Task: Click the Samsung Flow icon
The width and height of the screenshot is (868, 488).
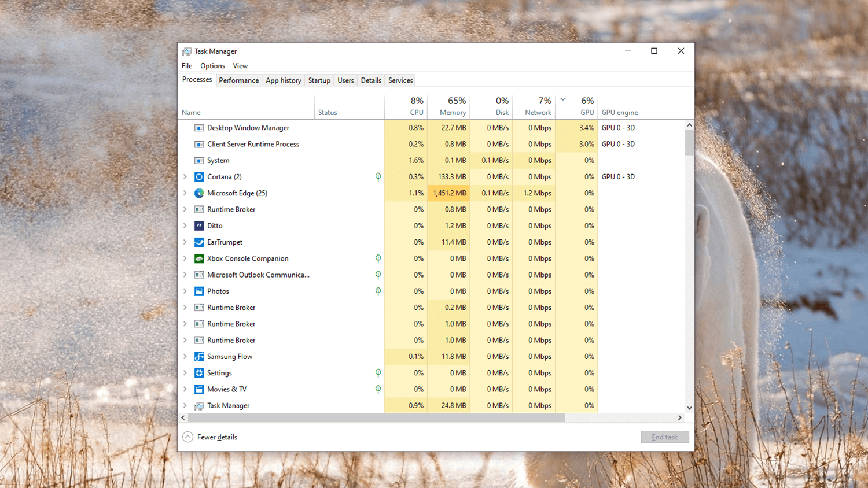Action: [x=199, y=357]
